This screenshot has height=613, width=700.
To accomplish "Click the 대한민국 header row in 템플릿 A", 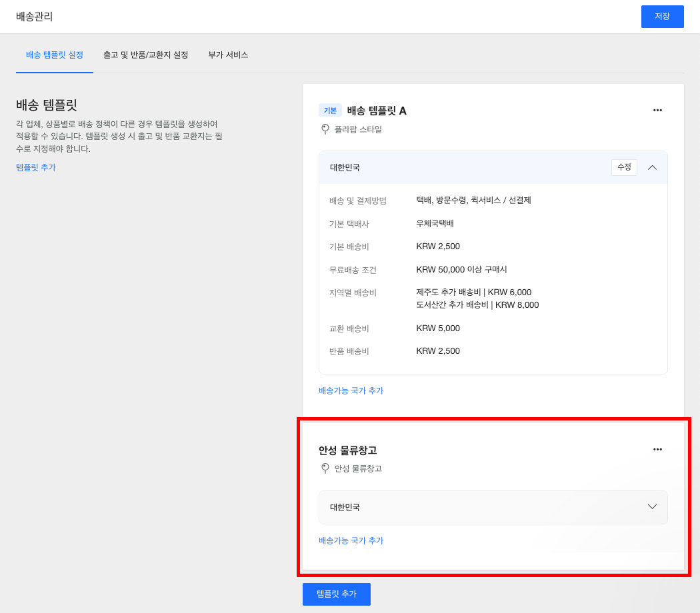I will pyautogui.click(x=467, y=167).
